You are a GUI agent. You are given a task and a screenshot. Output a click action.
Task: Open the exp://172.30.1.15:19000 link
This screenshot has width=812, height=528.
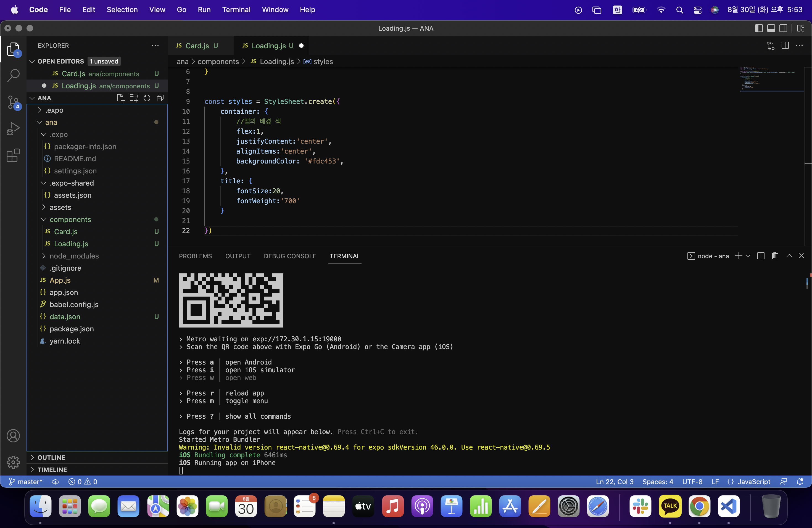[296, 339]
